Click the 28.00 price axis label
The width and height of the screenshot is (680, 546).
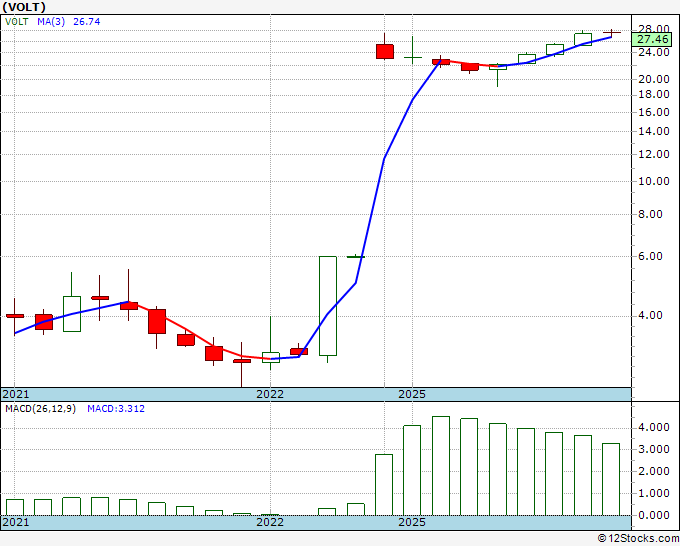tap(654, 29)
